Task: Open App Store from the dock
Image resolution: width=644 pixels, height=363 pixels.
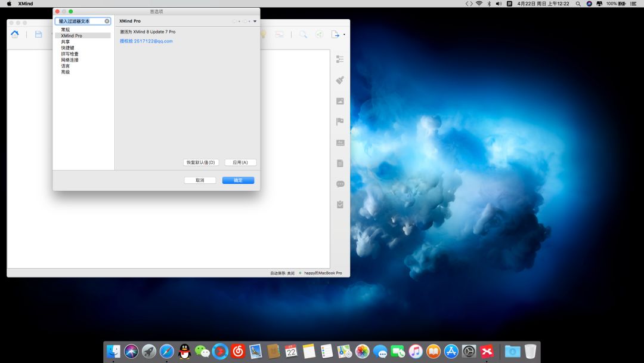Action: point(451,352)
